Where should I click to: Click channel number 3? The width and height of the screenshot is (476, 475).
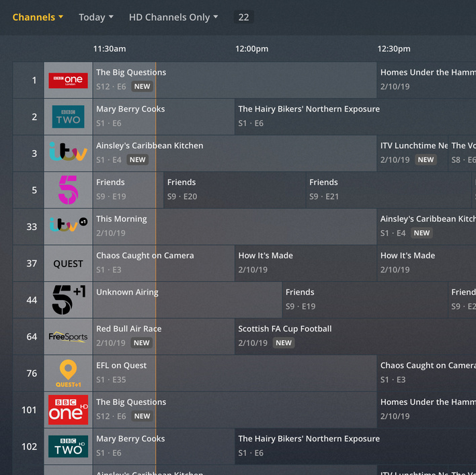point(34,153)
